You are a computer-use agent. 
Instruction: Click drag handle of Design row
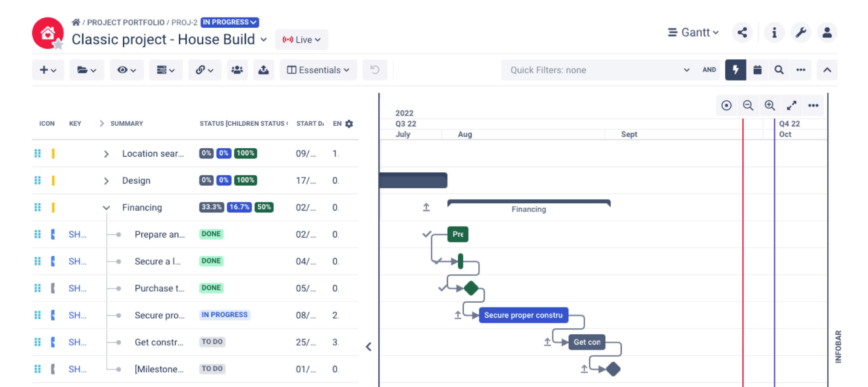38,180
